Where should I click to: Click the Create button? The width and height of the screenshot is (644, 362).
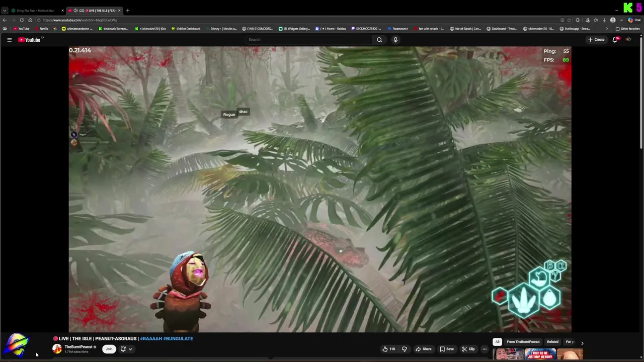596,40
